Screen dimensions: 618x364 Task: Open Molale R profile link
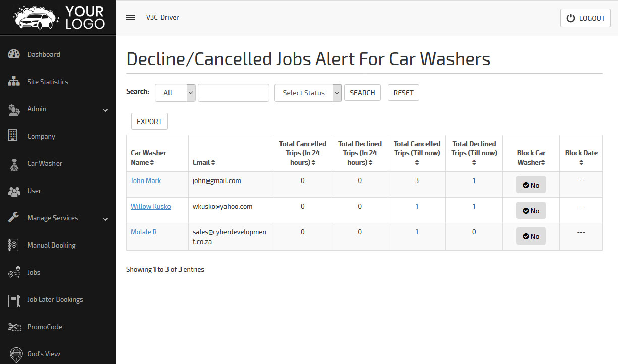(144, 232)
